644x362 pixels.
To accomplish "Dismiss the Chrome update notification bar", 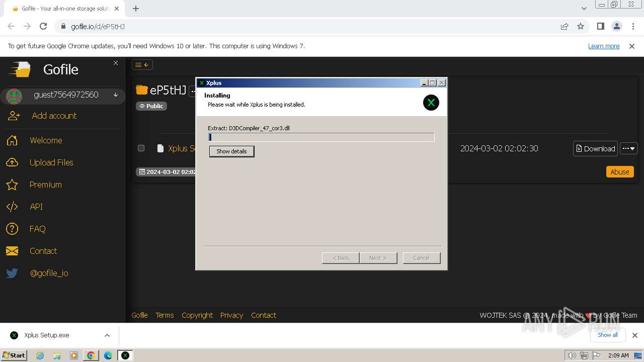I will (632, 46).
